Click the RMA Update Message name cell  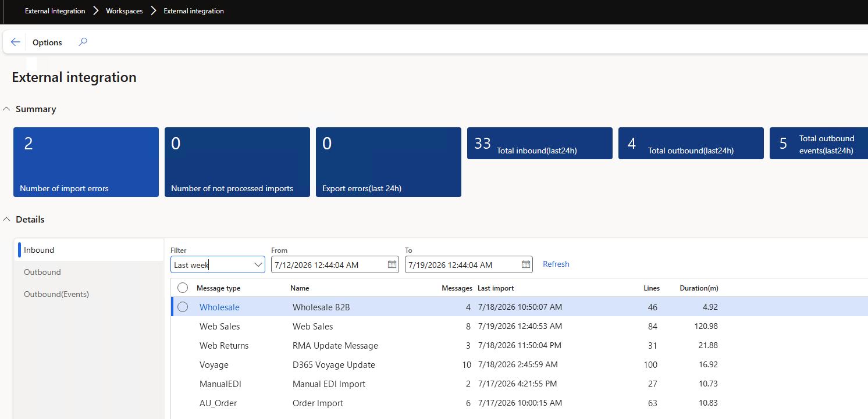335,345
